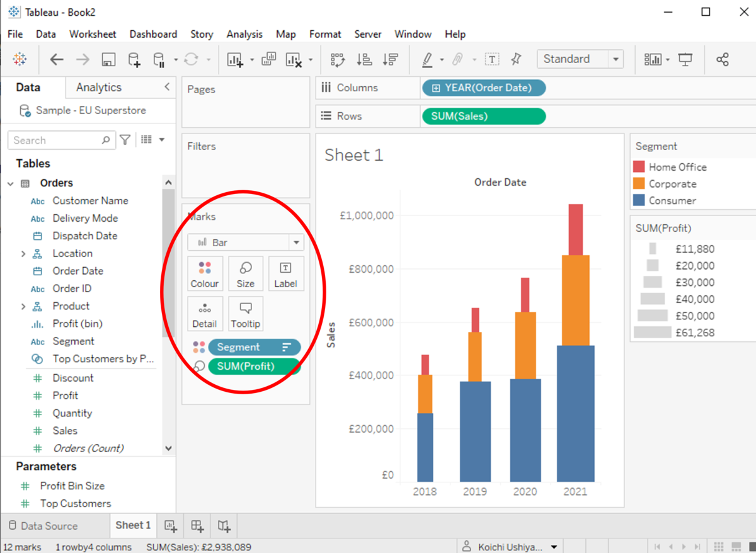Collapse the Orders table
756x553 pixels.
point(10,183)
